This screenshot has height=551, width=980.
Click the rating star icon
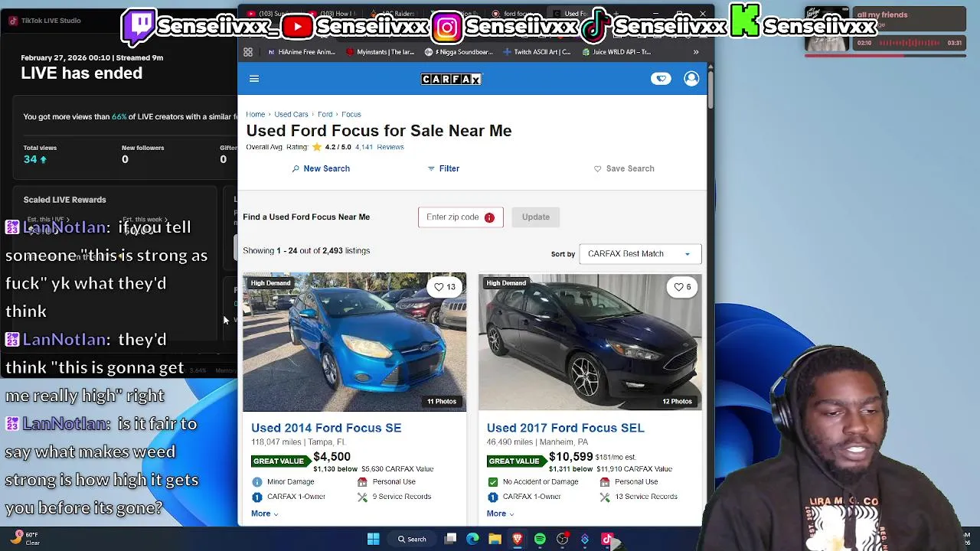pyautogui.click(x=317, y=147)
